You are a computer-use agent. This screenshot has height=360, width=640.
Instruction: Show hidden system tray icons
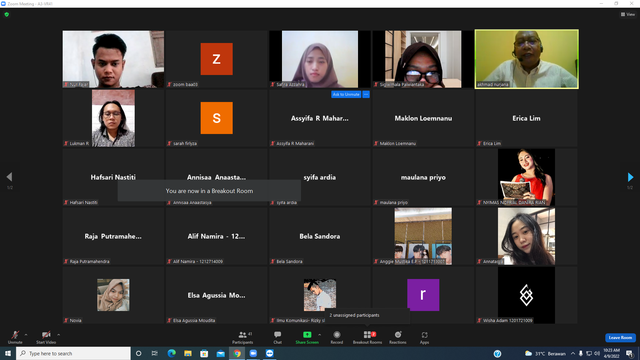point(573,353)
